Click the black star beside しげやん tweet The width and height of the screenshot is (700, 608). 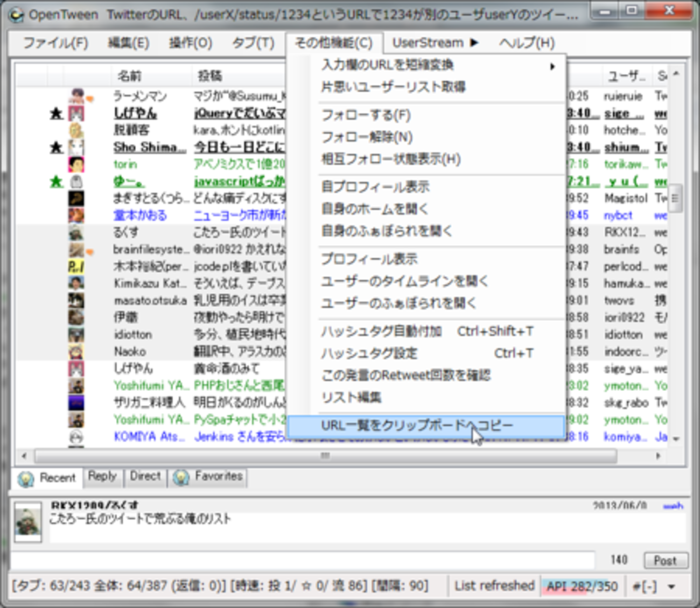[x=57, y=114]
